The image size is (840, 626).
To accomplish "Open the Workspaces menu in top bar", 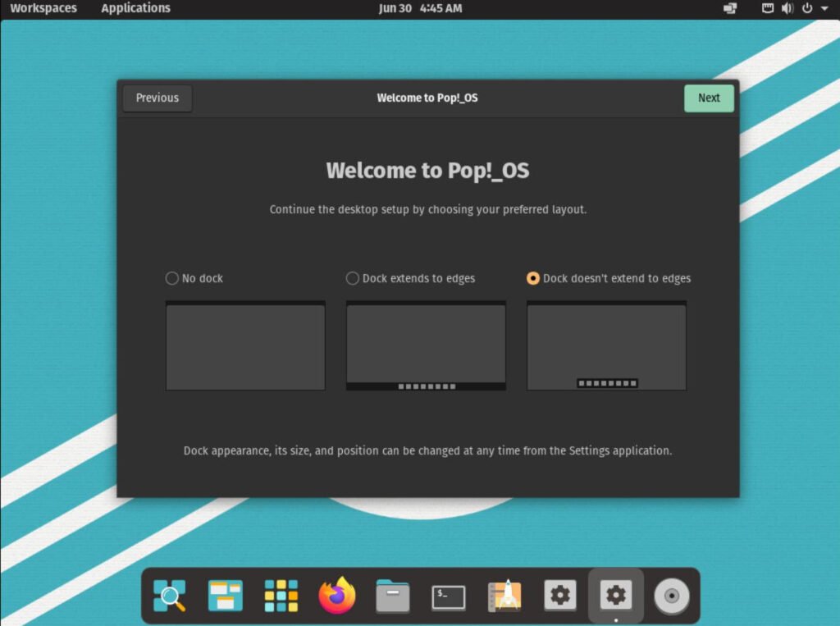I will coord(43,8).
